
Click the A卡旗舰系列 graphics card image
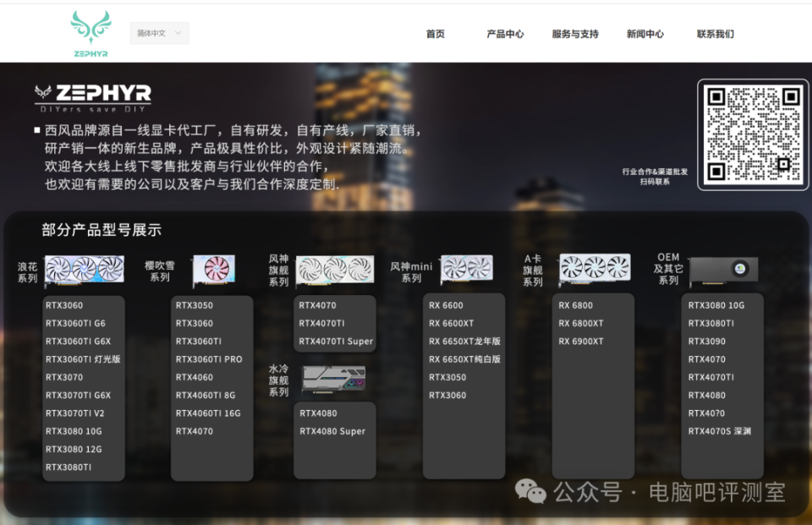coord(595,268)
